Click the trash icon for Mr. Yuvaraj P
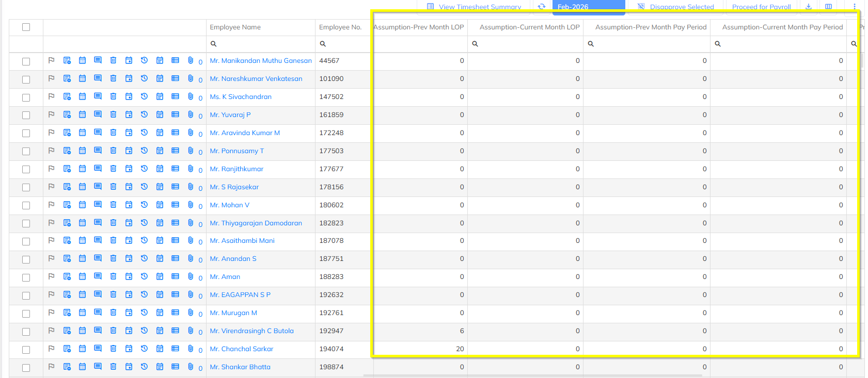 click(x=113, y=114)
